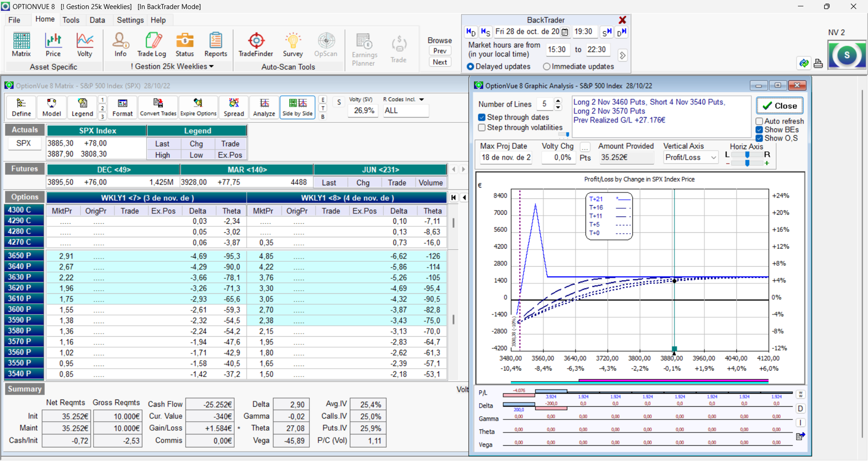Open the Settings menu

coord(130,20)
